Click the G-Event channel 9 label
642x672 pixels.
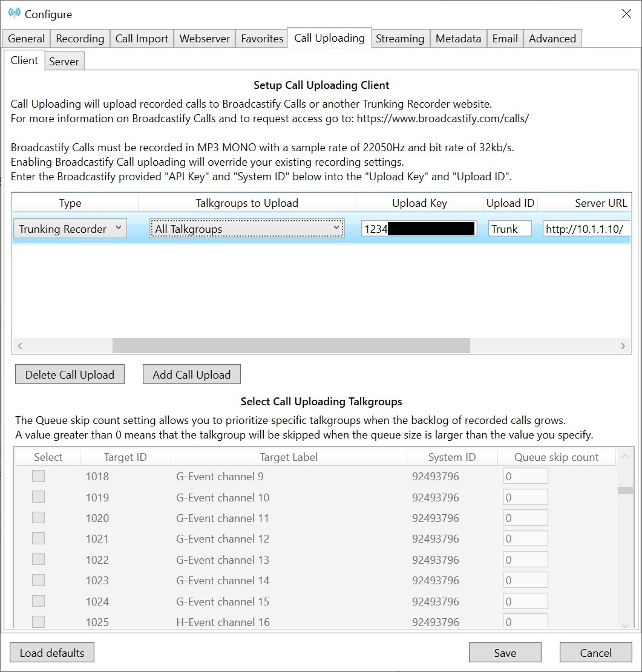point(220,476)
